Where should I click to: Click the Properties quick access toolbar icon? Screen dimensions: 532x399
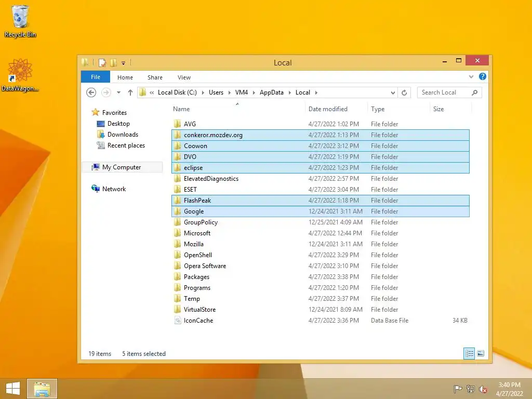102,63
